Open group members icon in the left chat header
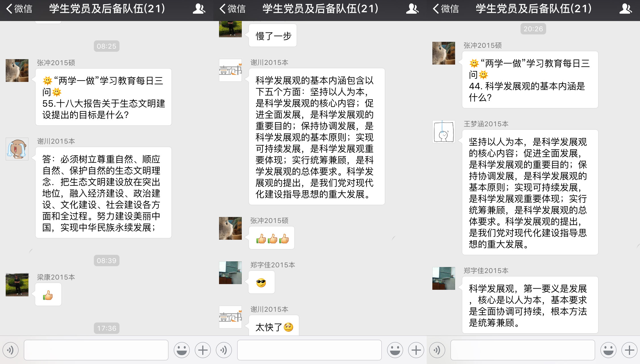Viewport: 640px width, 364px height. pos(199,9)
